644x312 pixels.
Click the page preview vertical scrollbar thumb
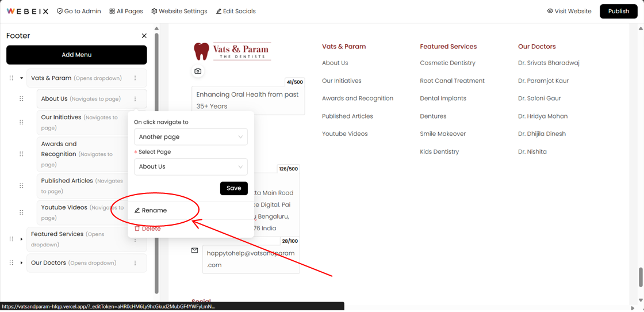pyautogui.click(x=641, y=277)
